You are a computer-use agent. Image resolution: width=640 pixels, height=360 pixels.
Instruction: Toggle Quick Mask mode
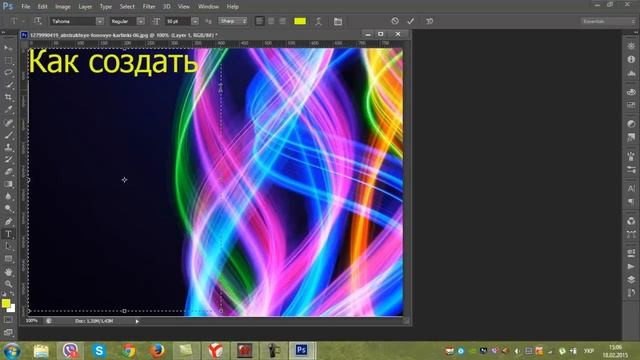click(x=8, y=320)
